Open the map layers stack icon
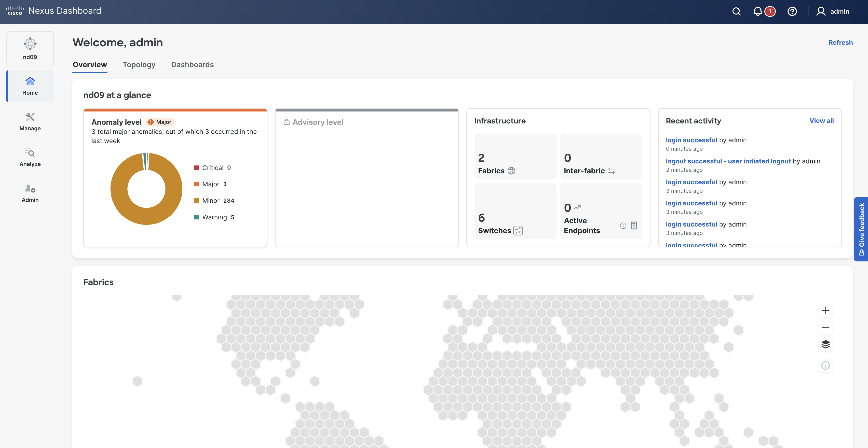This screenshot has width=868, height=448. [x=825, y=344]
